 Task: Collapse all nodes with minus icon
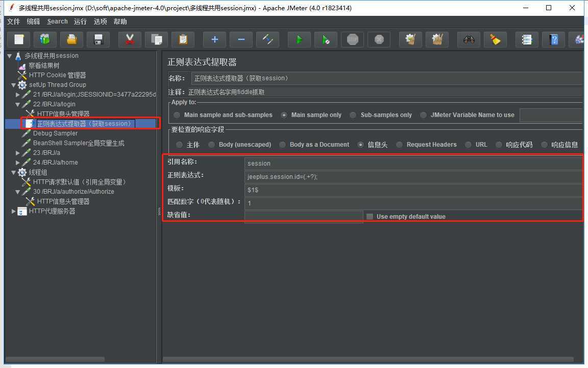click(x=241, y=39)
